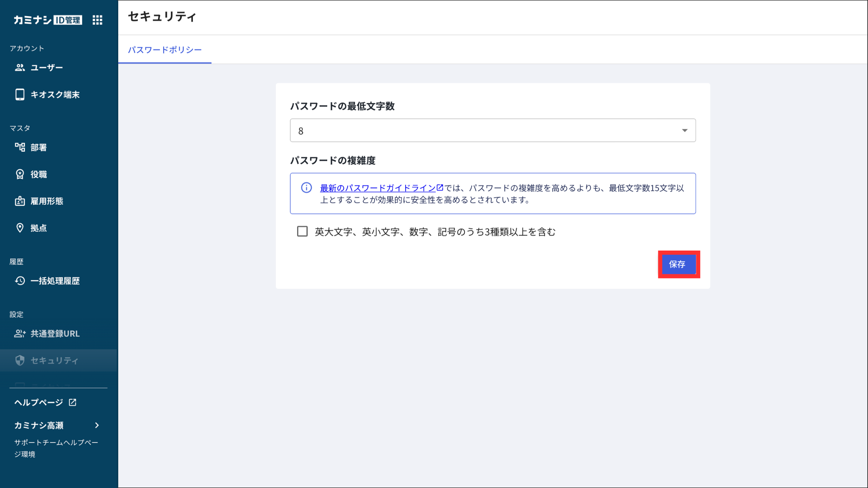This screenshot has width=868, height=488.
Task: Select セキュリティ menu item in sidebar
Action: tap(58, 360)
